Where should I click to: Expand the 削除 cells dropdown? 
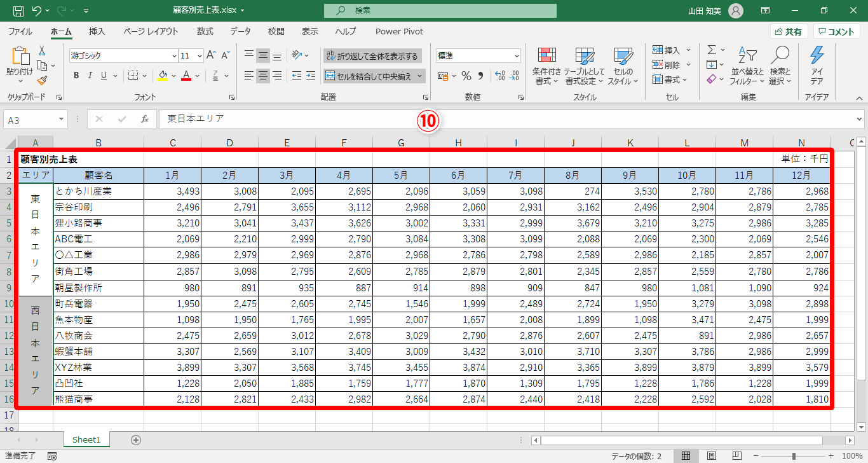tap(689, 65)
